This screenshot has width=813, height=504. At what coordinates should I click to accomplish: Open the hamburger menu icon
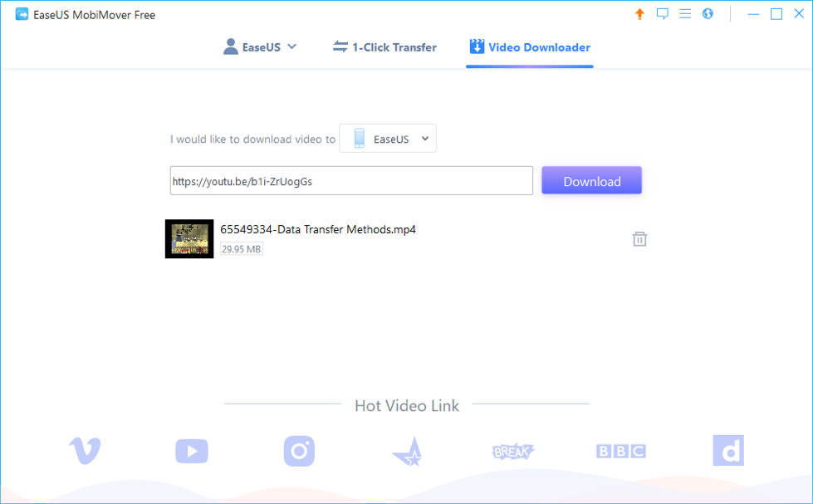(x=685, y=14)
